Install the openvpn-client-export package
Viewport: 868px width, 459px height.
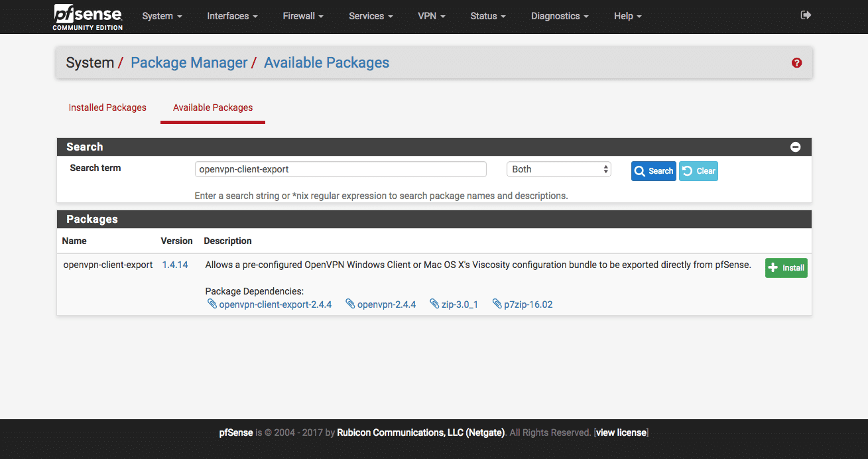786,268
